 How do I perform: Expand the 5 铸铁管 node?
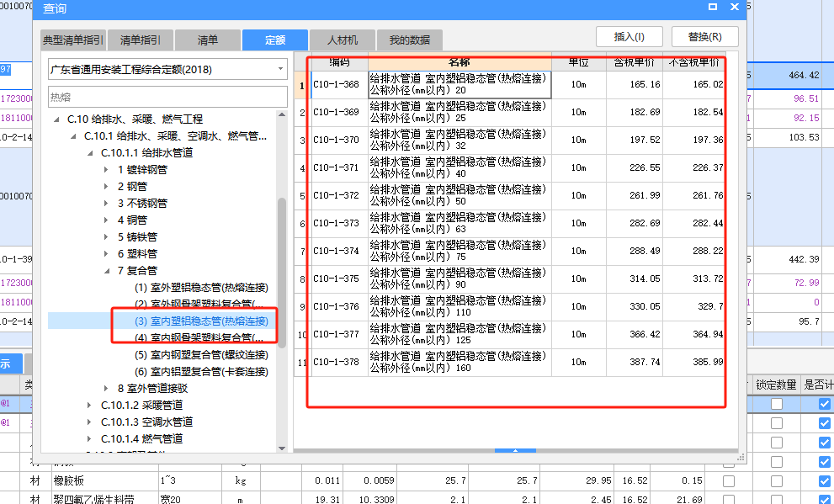click(x=106, y=237)
